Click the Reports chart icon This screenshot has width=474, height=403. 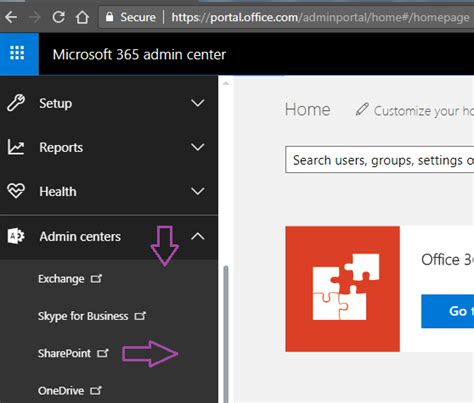(x=16, y=147)
